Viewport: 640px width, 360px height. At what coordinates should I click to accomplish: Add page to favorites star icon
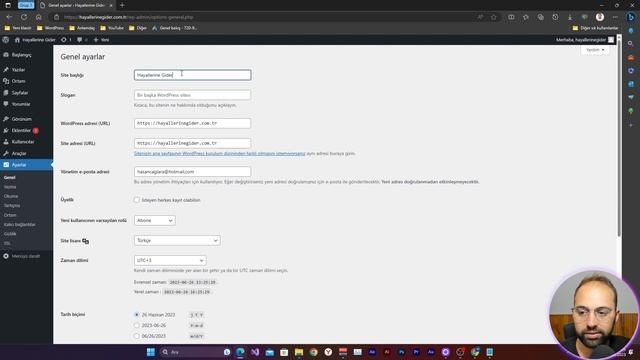[494, 17]
